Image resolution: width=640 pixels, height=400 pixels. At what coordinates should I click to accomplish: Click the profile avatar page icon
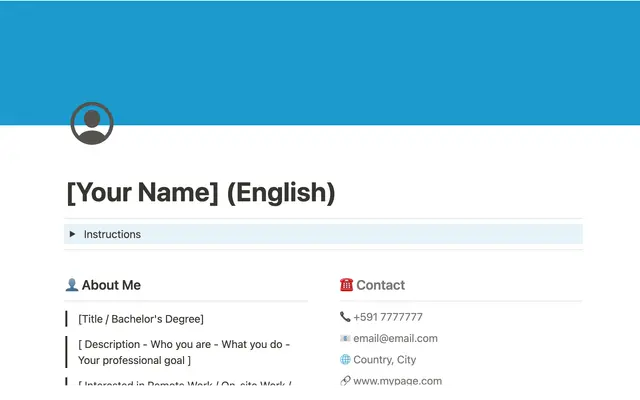point(92,123)
